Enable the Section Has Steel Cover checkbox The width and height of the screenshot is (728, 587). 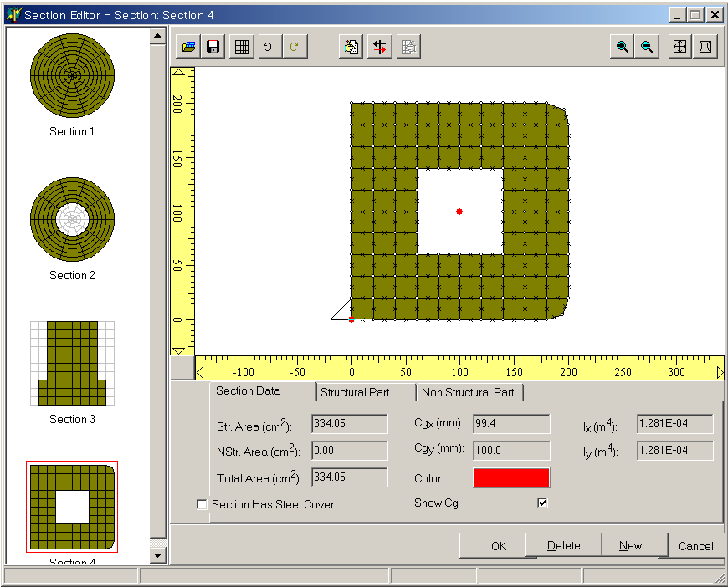click(x=202, y=504)
